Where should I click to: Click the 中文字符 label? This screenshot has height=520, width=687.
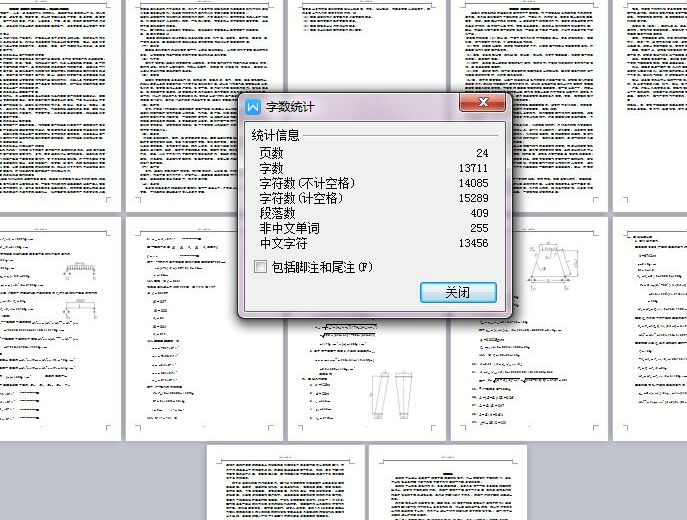click(283, 243)
